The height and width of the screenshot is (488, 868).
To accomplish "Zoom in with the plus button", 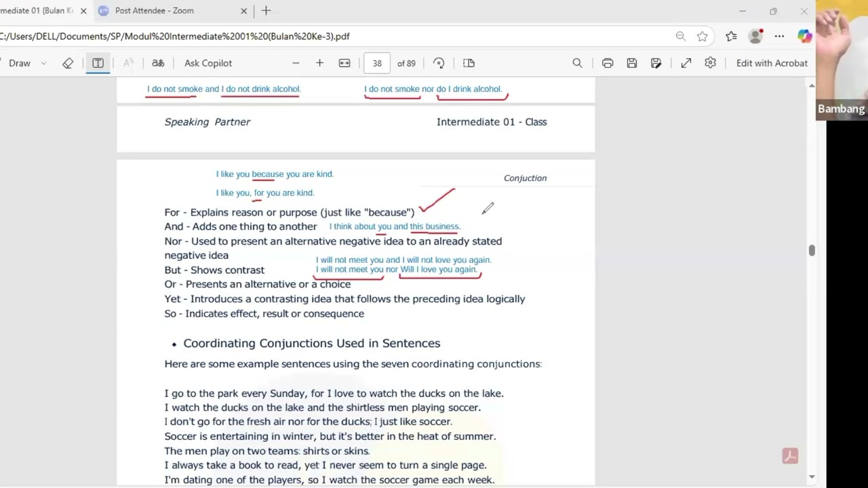I will [x=319, y=63].
